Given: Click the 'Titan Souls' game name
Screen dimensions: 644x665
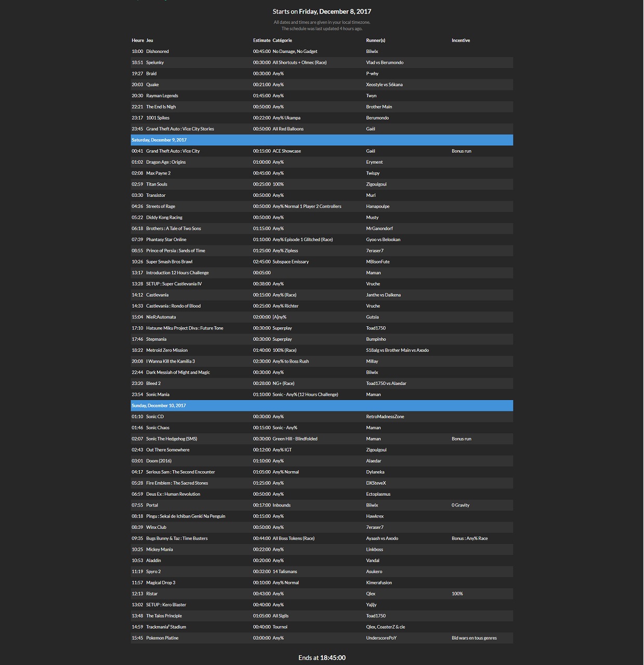Looking at the screenshot, I should [x=156, y=184].
